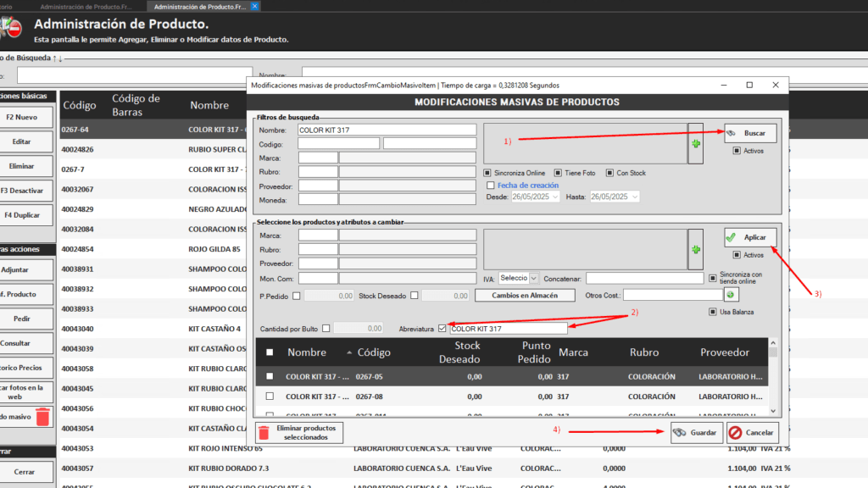The height and width of the screenshot is (488, 868).
Task: Select the active Administración de Producto.Fr tab
Action: click(x=200, y=7)
